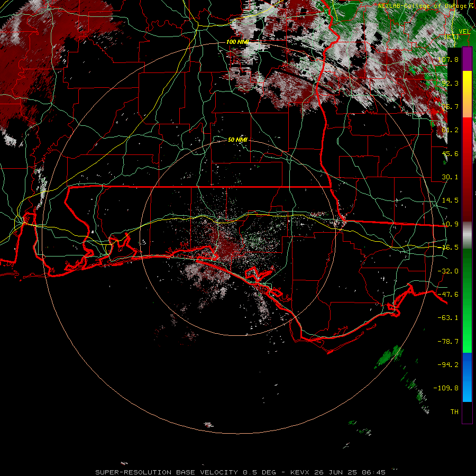Select the -63.1 velocity scale value

[x=448, y=318]
